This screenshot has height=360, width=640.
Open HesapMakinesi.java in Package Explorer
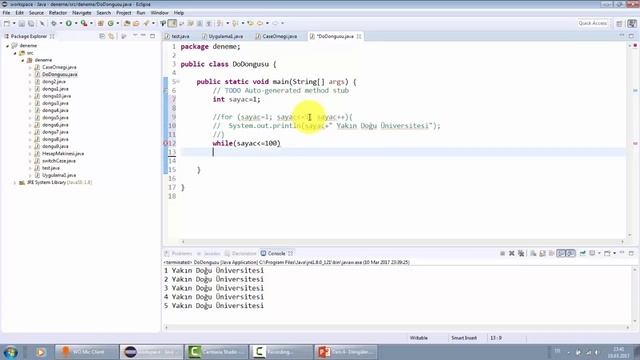click(x=63, y=153)
